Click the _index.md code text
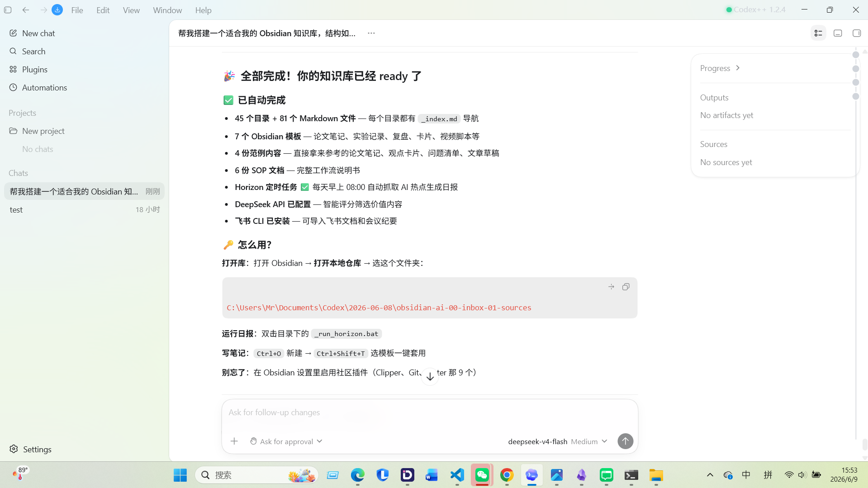 point(439,118)
